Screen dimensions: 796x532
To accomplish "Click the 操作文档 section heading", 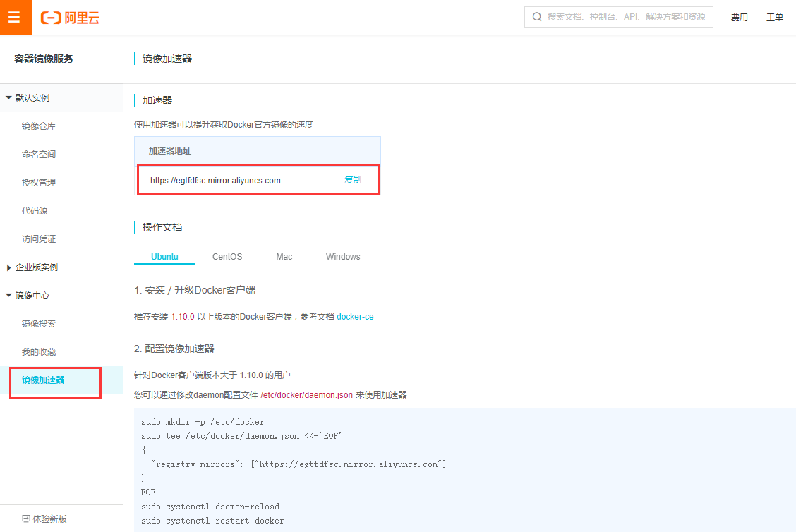I will point(162,227).
